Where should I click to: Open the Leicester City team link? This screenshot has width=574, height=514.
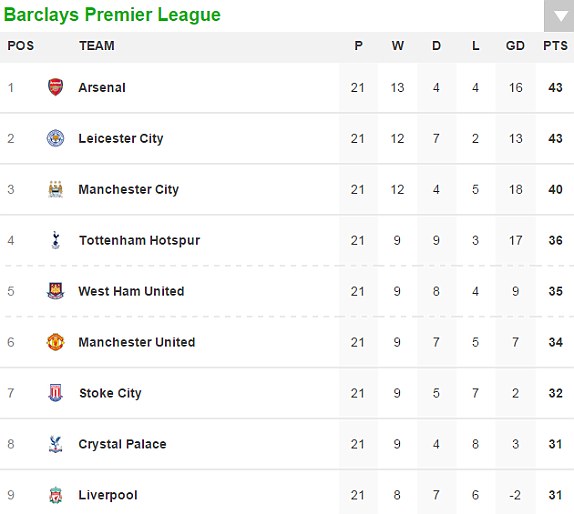[x=121, y=138]
